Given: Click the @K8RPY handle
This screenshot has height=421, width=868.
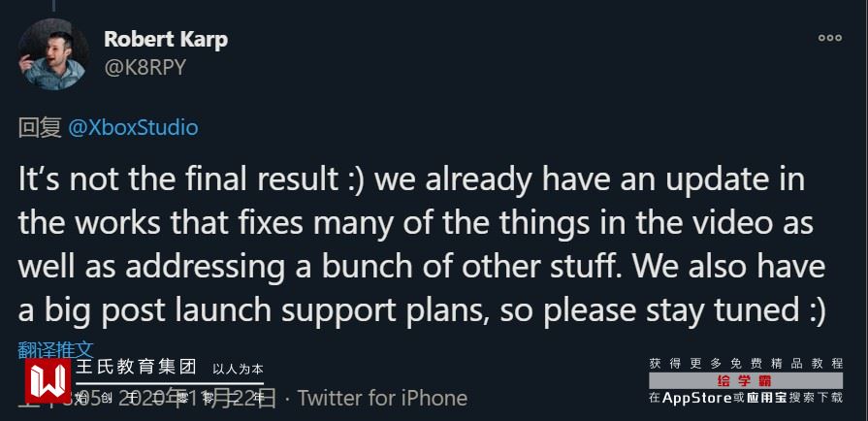Looking at the screenshot, I should [x=145, y=67].
